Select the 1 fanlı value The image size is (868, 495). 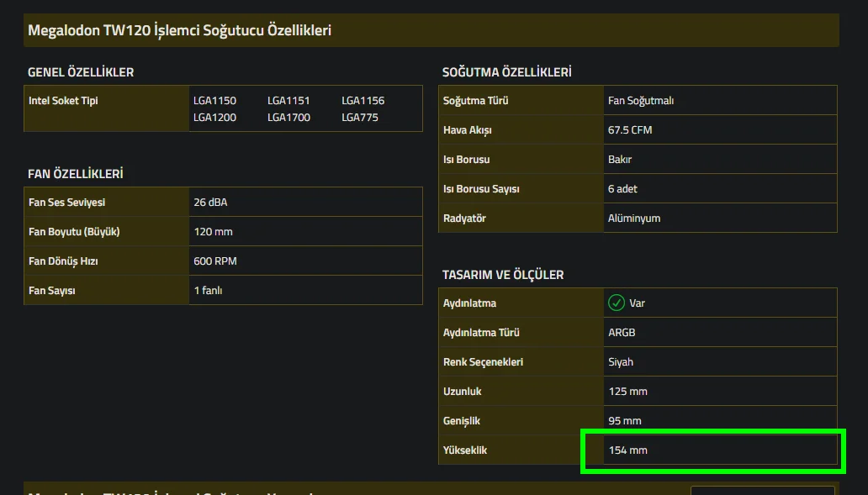pyautogui.click(x=208, y=291)
